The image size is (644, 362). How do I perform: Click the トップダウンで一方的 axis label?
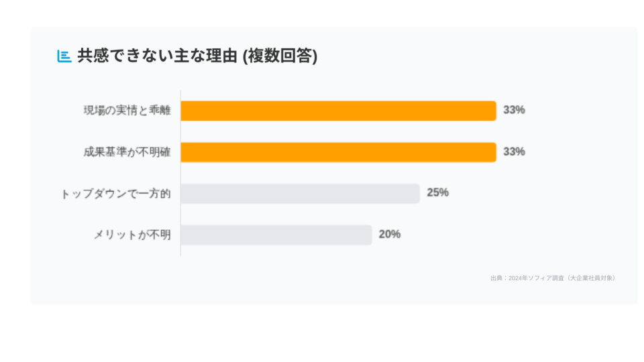116,194
